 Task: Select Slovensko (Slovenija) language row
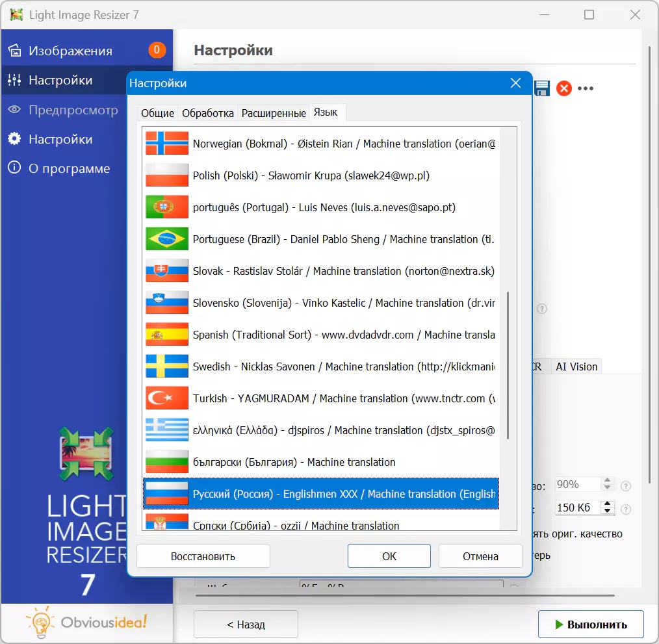click(x=321, y=303)
